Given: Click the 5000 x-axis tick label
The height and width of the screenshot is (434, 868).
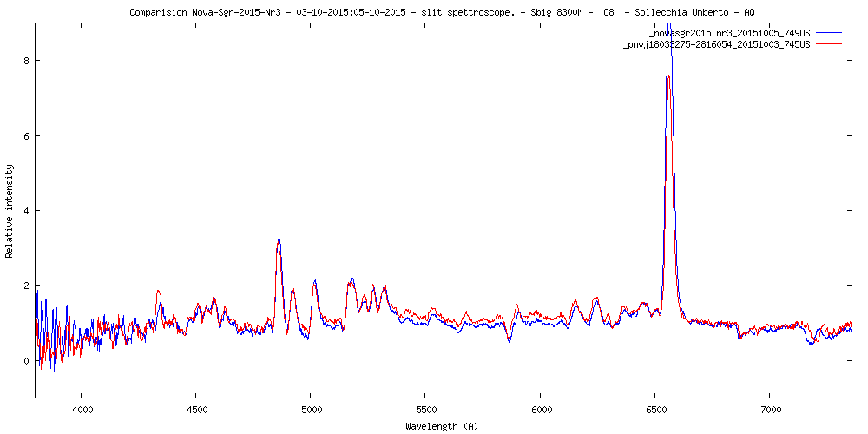Looking at the screenshot, I should click(x=311, y=409).
